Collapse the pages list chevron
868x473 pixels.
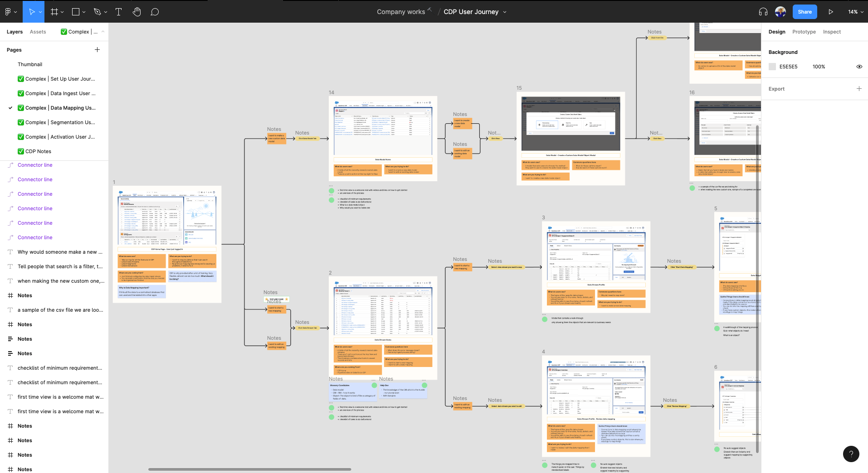click(103, 32)
